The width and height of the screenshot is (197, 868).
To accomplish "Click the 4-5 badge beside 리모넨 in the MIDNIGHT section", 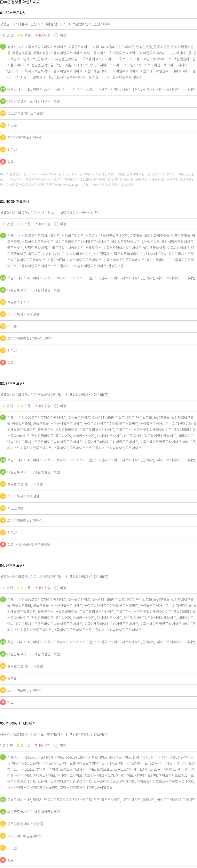I will pos(3,848).
